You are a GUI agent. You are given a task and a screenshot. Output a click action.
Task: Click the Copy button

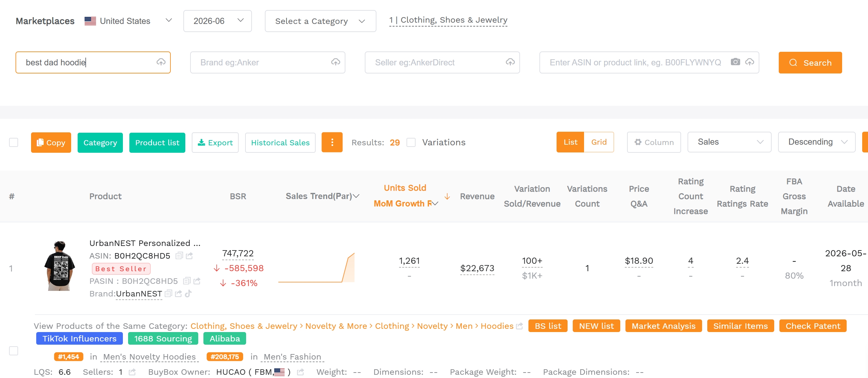51,142
